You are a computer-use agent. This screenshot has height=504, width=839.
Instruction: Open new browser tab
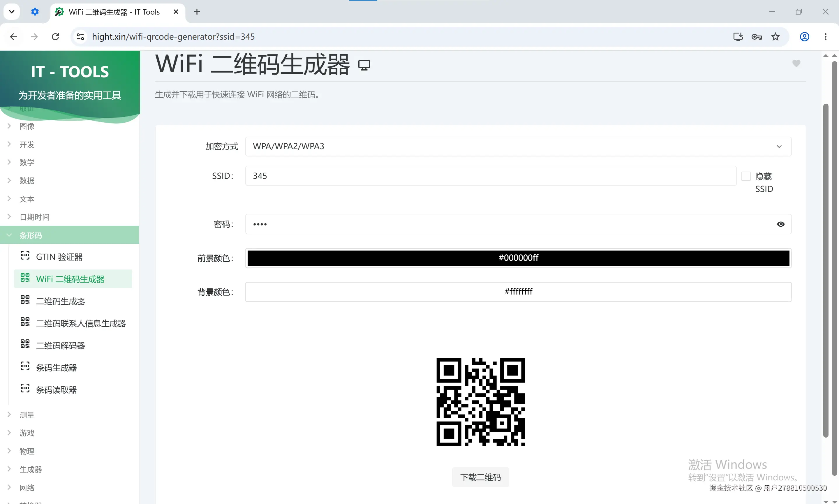(197, 12)
